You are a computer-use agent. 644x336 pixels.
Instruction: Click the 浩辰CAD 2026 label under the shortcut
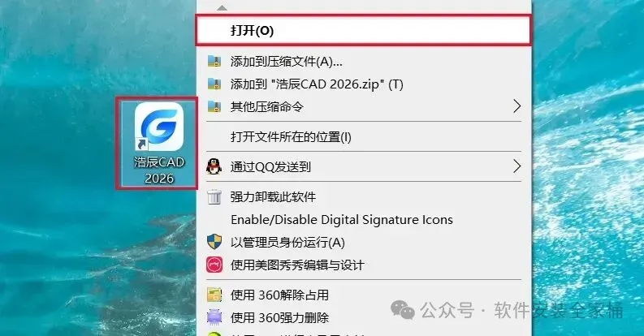[x=159, y=170]
